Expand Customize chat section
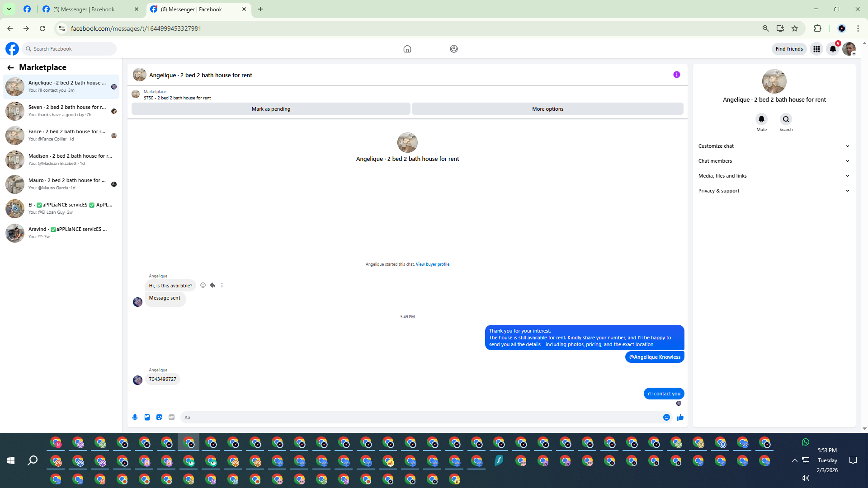This screenshot has width=868, height=488. click(x=774, y=146)
